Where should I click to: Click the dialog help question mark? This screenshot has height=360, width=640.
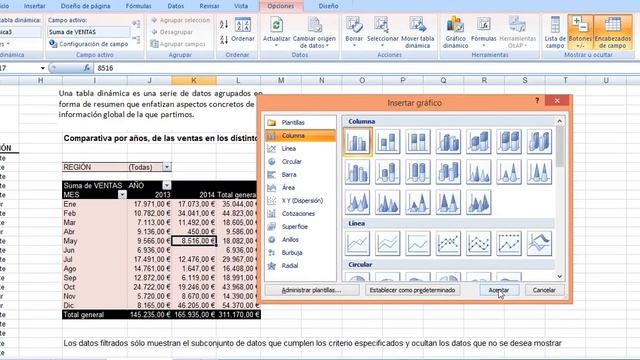[x=537, y=101]
